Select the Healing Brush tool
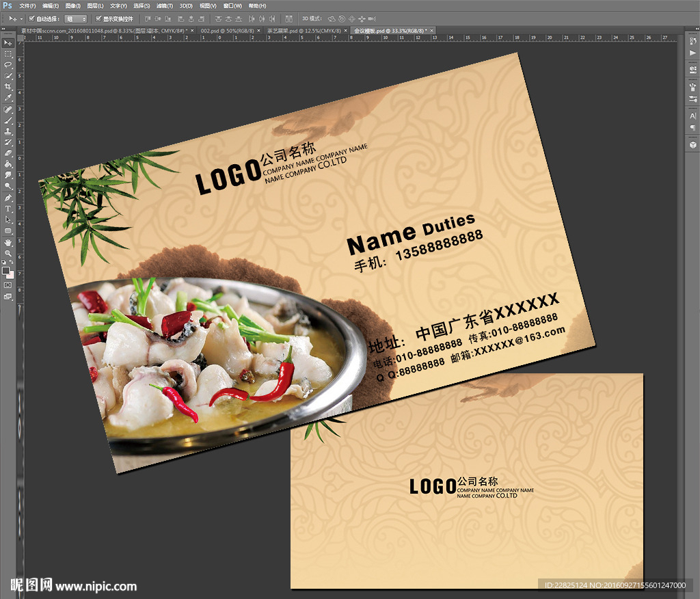 click(x=8, y=109)
